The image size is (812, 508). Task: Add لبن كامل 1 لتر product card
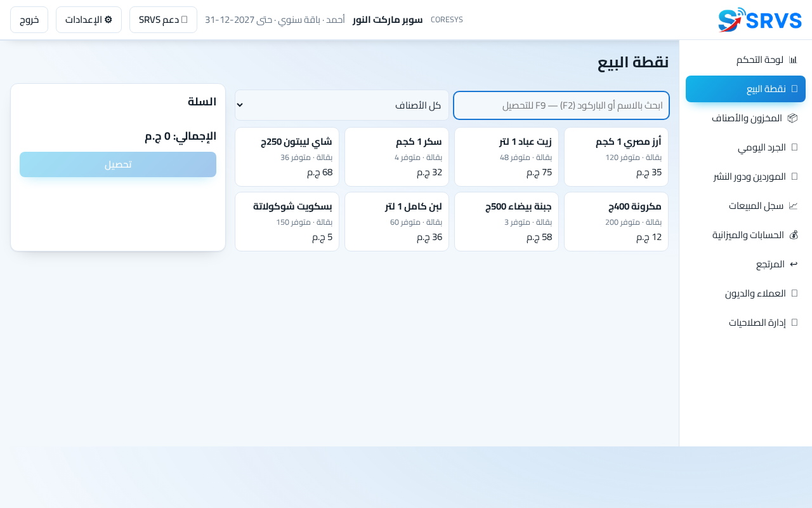tap(396, 222)
